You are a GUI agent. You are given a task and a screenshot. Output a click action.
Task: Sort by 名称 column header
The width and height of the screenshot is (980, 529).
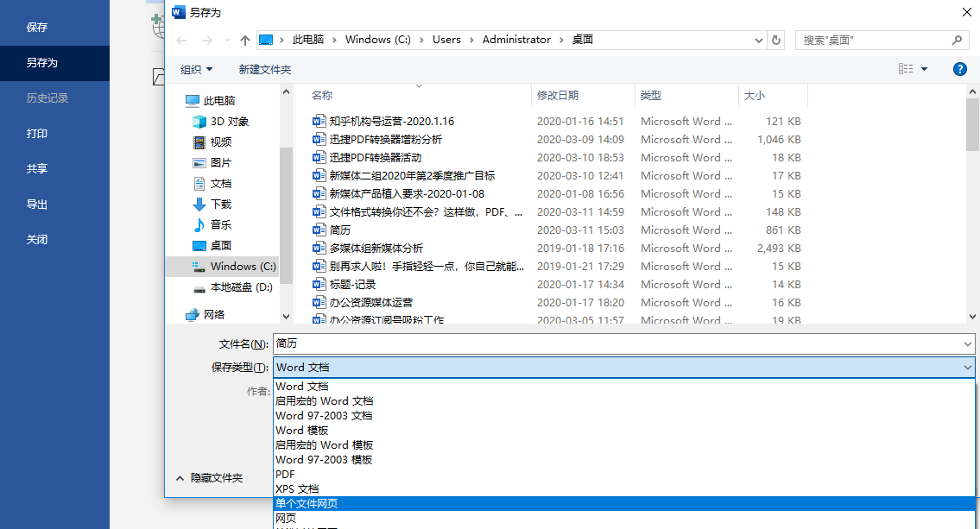322,96
